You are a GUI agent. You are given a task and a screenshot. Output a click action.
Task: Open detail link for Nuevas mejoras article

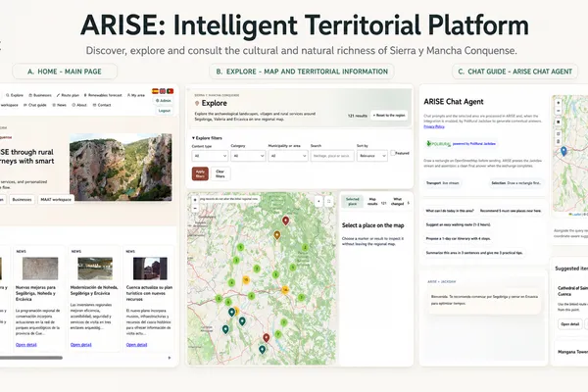coord(25,345)
